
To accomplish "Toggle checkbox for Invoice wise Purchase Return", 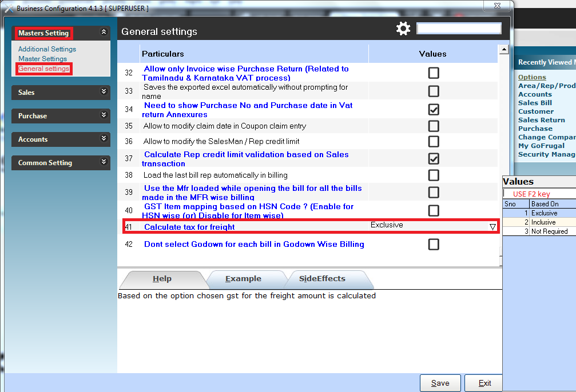I will tap(434, 73).
